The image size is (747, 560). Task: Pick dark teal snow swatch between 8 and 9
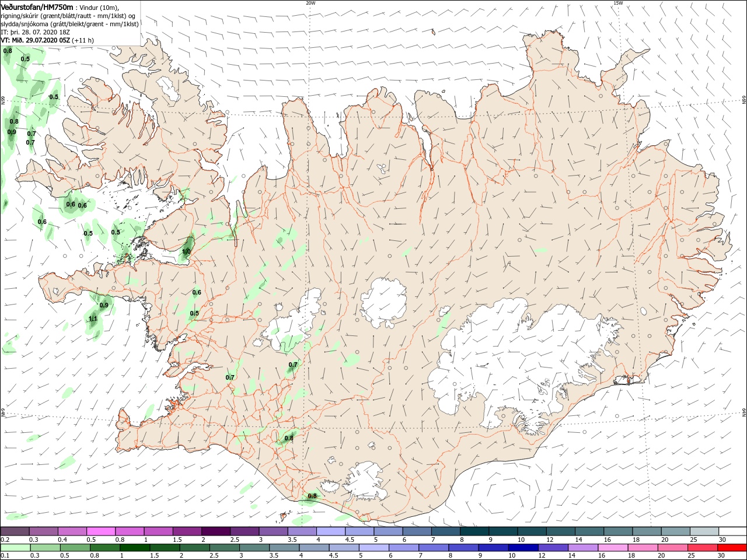click(474, 531)
